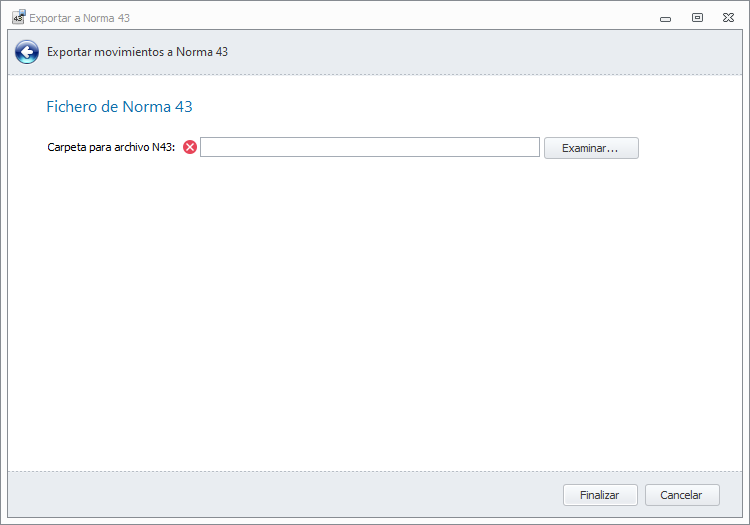Click the Norma 43 app icon in title bar

coord(18,18)
